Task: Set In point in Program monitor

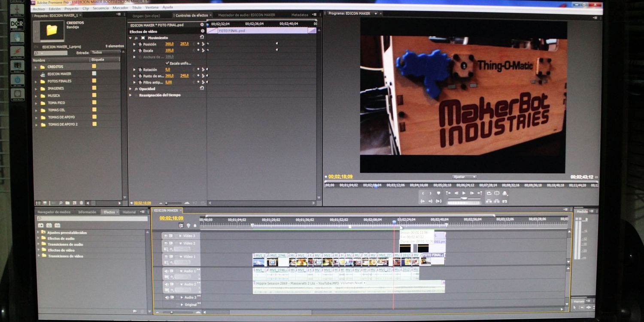Action: coord(423,193)
